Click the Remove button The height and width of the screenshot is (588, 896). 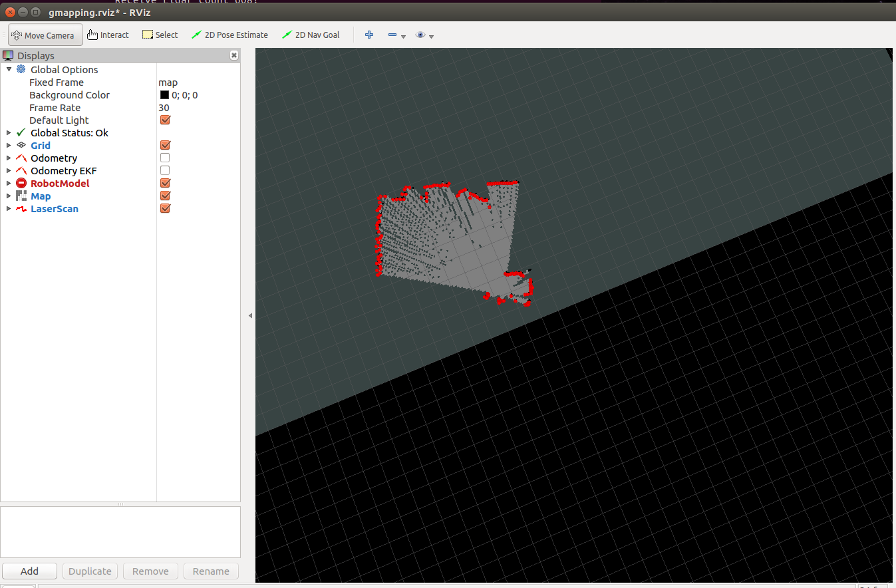point(150,571)
